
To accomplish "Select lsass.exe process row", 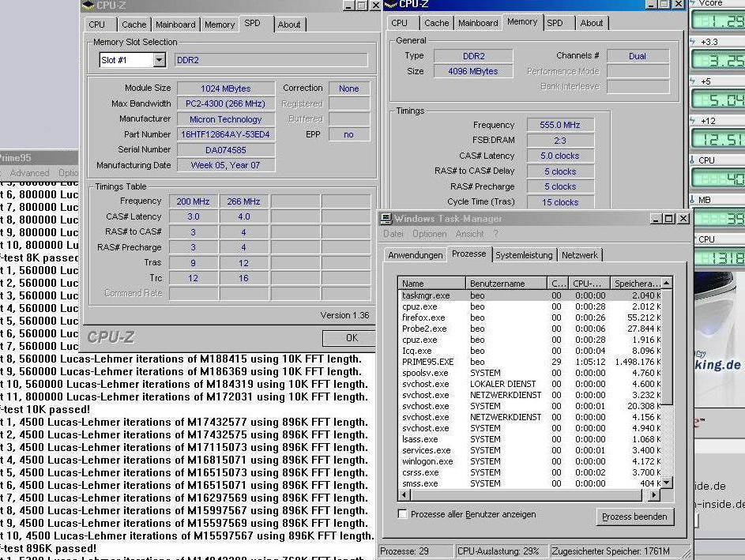I will [530, 439].
